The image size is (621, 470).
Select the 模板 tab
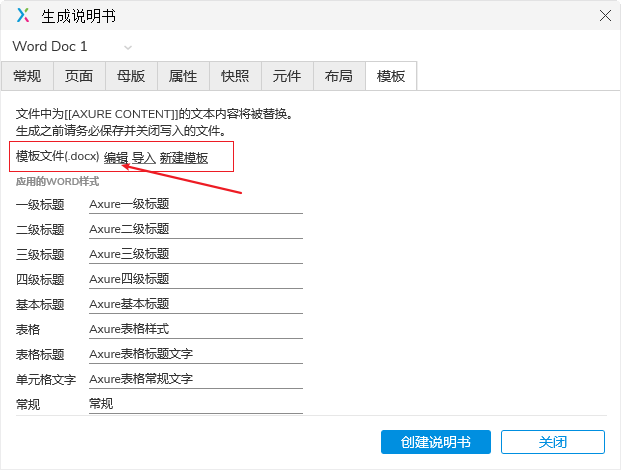click(x=391, y=76)
